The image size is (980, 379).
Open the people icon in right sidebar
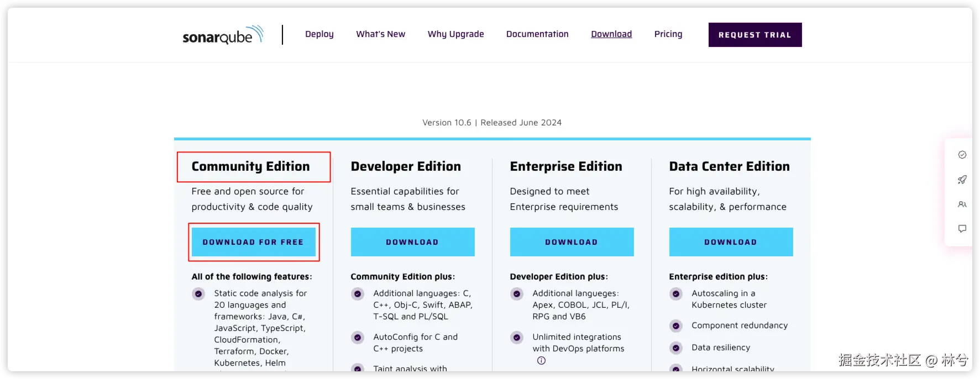[x=962, y=204]
